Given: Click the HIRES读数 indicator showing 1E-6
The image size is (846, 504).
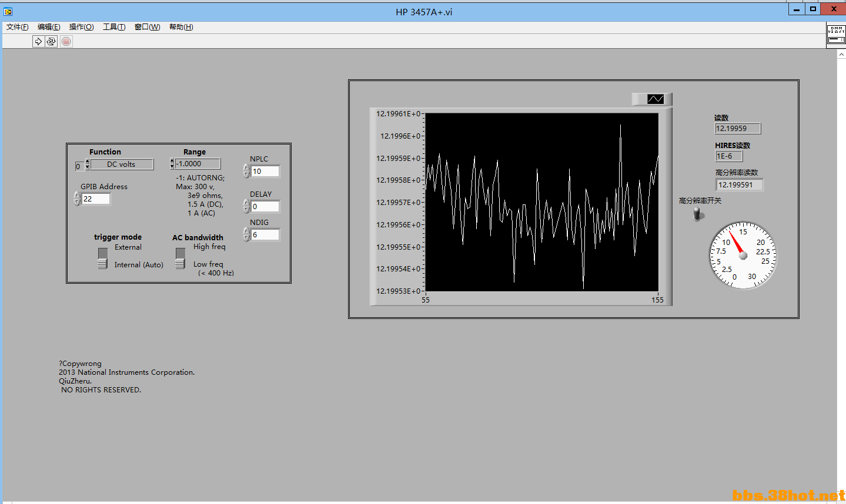Looking at the screenshot, I should [x=729, y=156].
